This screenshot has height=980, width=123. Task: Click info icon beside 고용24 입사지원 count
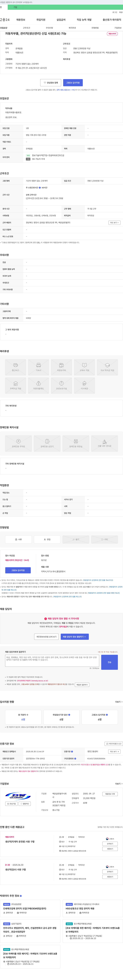pos(107,715)
